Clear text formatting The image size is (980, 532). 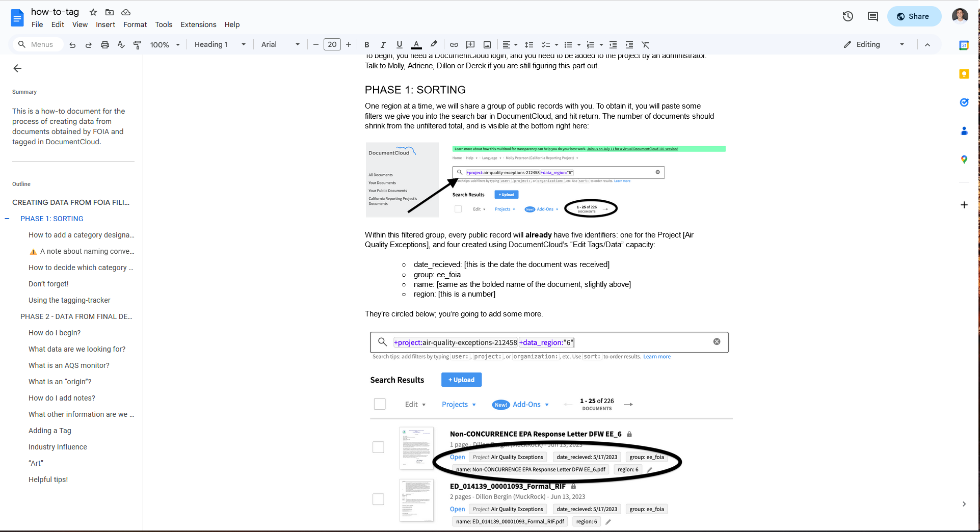pyautogui.click(x=646, y=45)
